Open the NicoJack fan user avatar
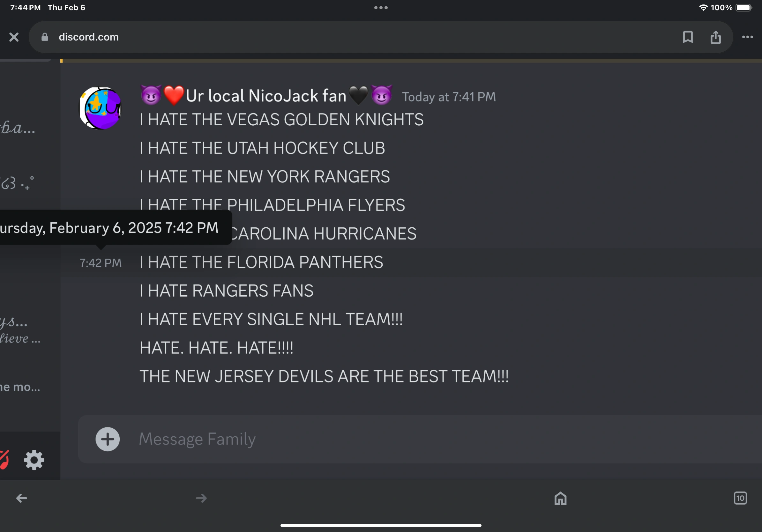 100,108
